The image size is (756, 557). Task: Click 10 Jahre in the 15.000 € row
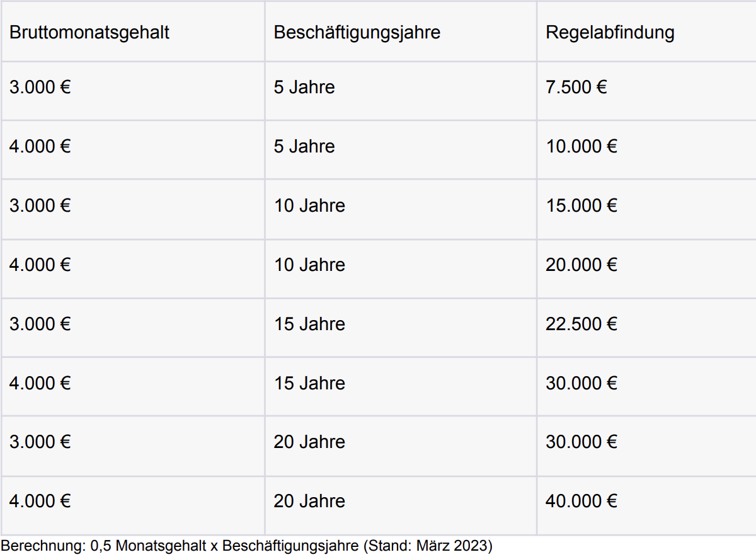click(x=309, y=205)
